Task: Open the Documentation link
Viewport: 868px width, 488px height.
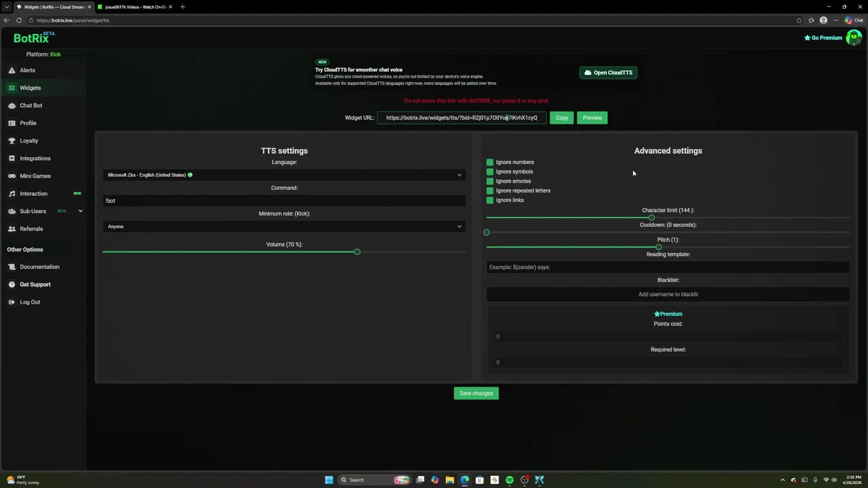Action: [39, 267]
